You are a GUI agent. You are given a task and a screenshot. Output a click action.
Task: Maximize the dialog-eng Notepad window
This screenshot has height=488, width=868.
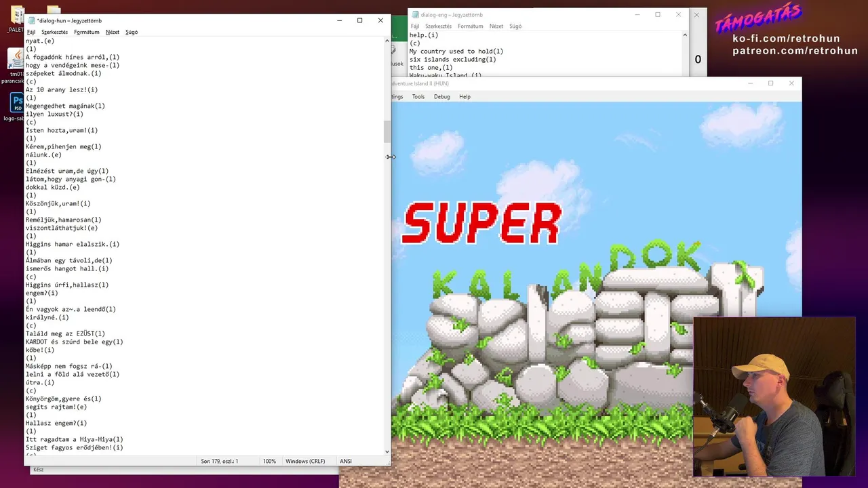click(x=658, y=14)
